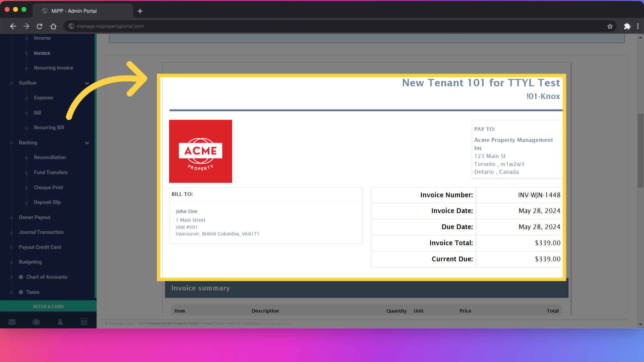Click the gear icon next to Taxes
This screenshot has width=644, height=362.
pos(21,292)
